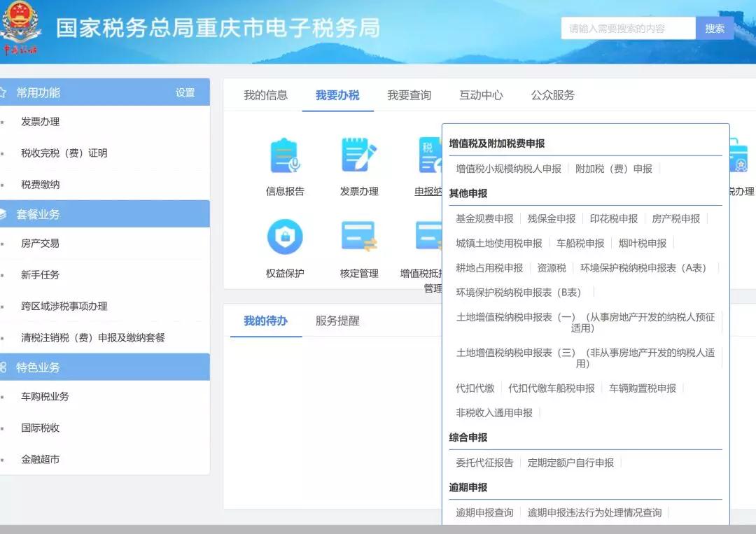Choose 耕地占用税申报
Image resolution: width=756 pixels, height=534 pixels.
[x=489, y=267]
